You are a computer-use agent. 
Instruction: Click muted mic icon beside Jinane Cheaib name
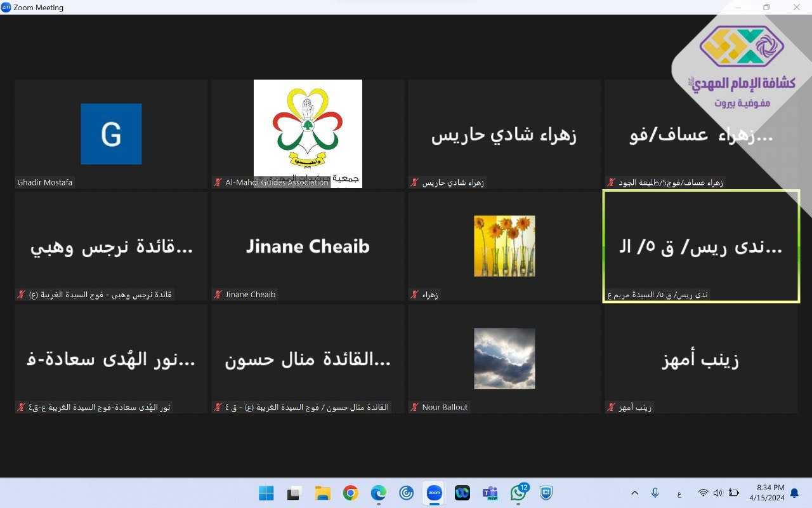[x=218, y=295]
